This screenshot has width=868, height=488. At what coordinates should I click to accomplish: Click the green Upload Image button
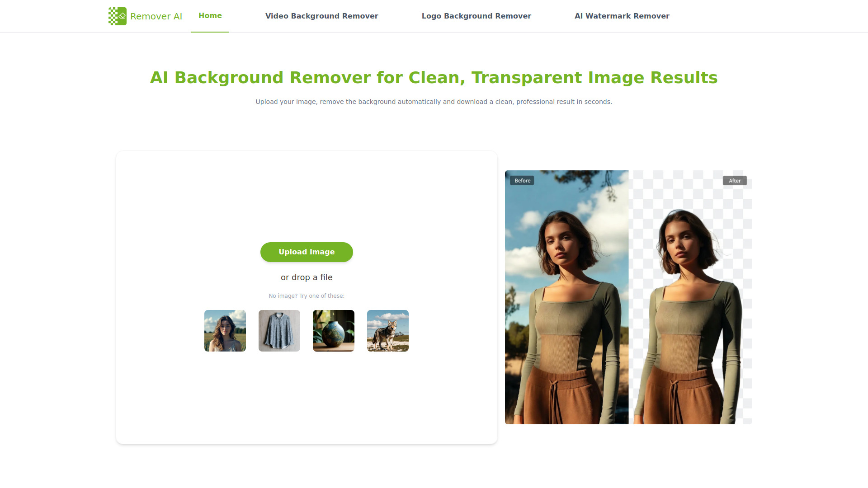coord(307,252)
